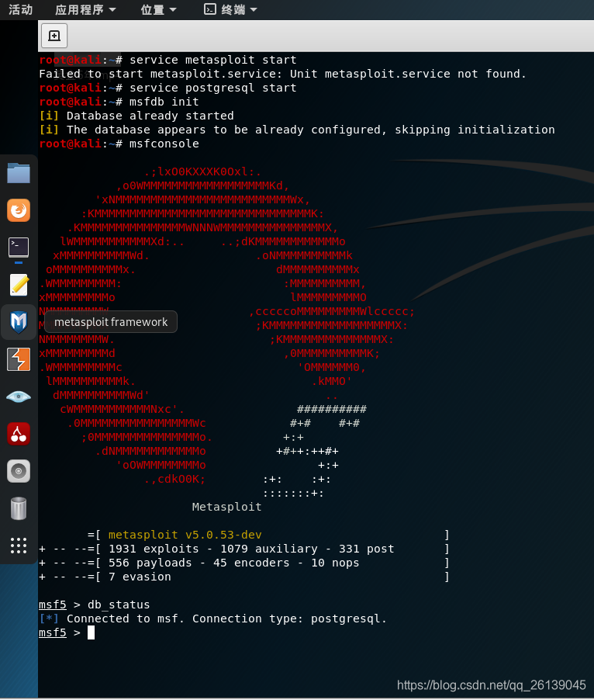The image size is (594, 700).
Task: Launch Burp Suite from the dock
Action: click(19, 359)
